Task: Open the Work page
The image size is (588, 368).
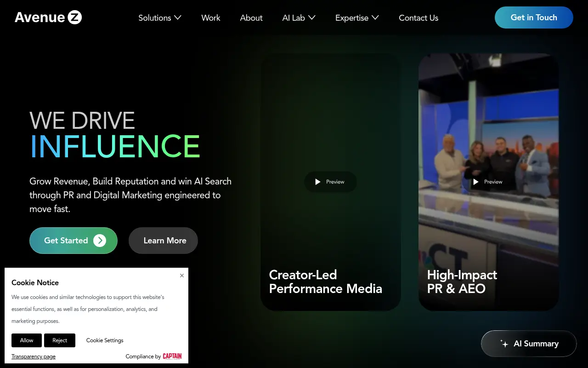Action: pos(211,18)
